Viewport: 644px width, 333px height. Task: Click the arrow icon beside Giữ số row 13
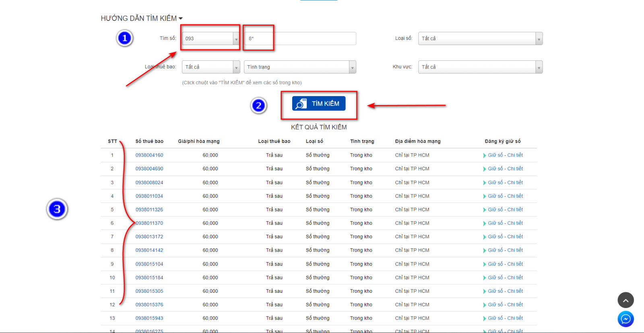click(485, 319)
